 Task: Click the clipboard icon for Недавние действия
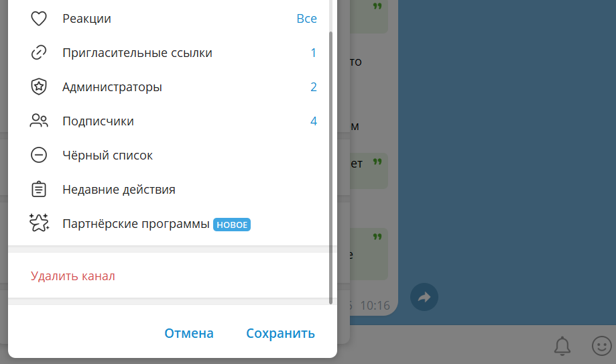39,190
